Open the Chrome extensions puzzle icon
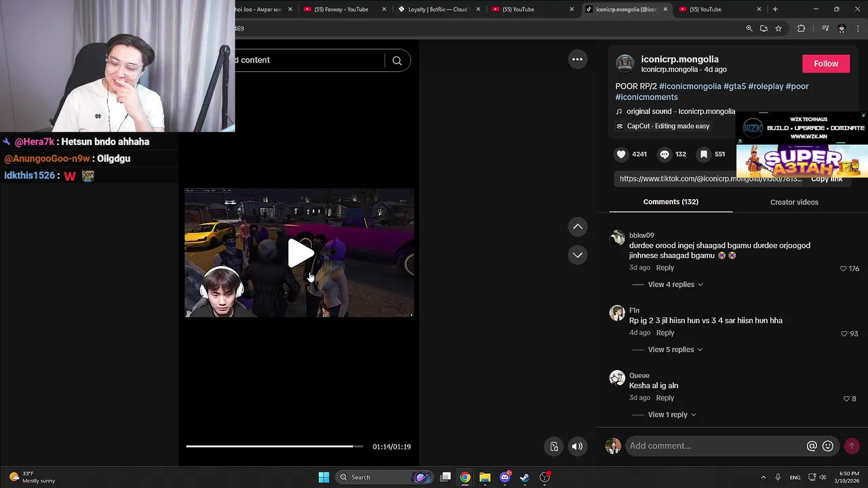This screenshot has height=488, width=868. coord(802,28)
